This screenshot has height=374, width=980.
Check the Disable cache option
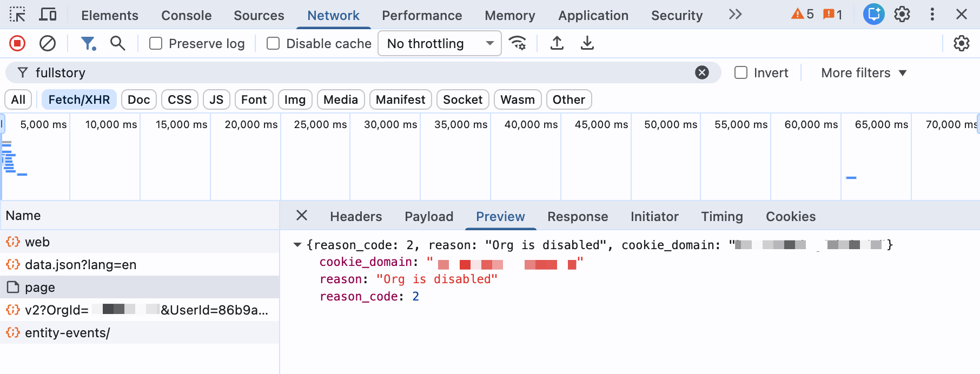pos(273,43)
